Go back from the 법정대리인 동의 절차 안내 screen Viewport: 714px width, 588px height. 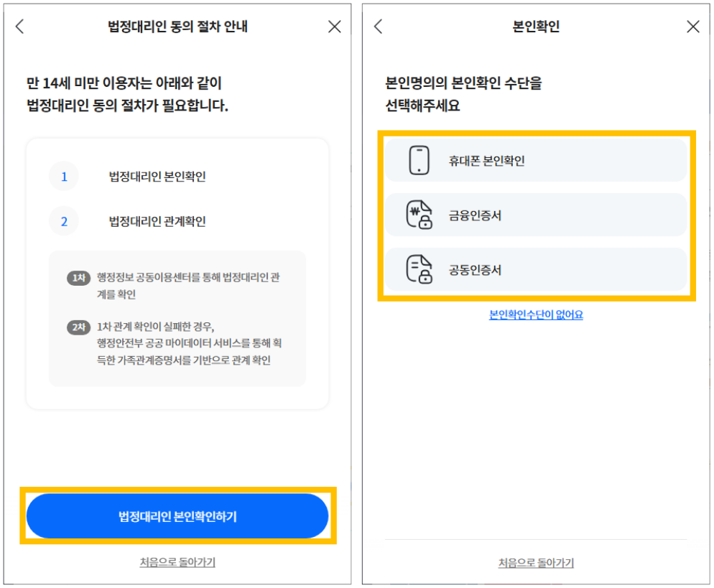coord(19,27)
